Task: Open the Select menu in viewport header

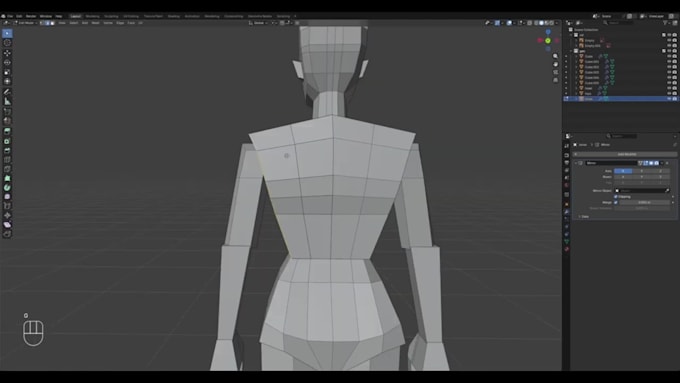Action: (74, 23)
